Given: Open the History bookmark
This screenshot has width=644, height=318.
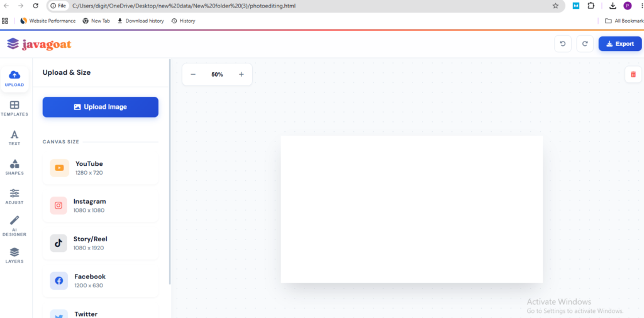Looking at the screenshot, I should pos(183,21).
